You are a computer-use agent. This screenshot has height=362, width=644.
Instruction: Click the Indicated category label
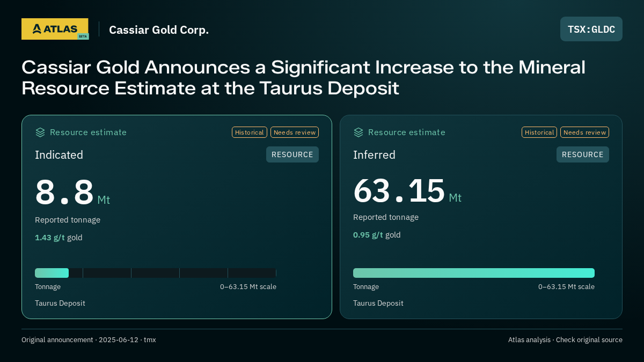click(x=59, y=155)
